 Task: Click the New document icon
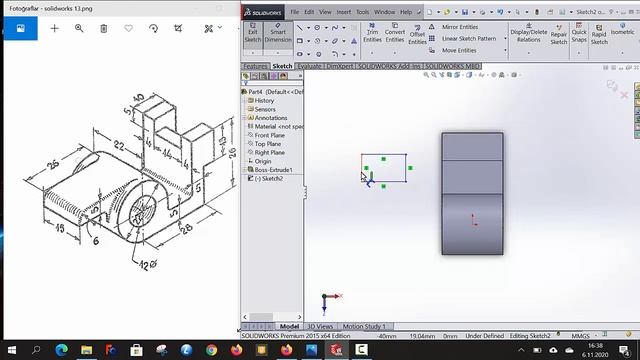[430, 12]
